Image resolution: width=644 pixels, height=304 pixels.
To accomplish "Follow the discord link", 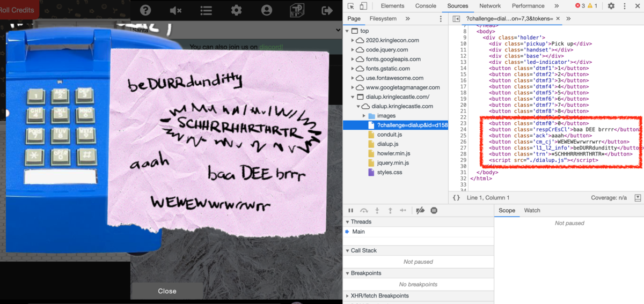I will [272, 47].
